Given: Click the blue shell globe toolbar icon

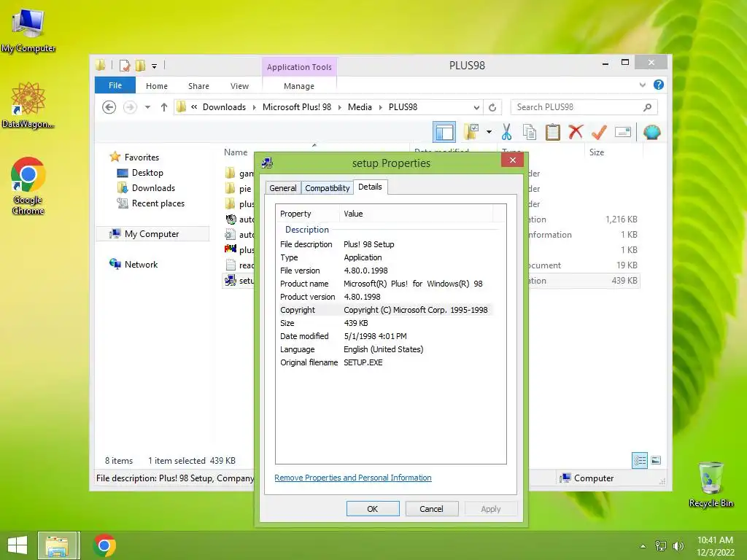Looking at the screenshot, I should pos(651,132).
